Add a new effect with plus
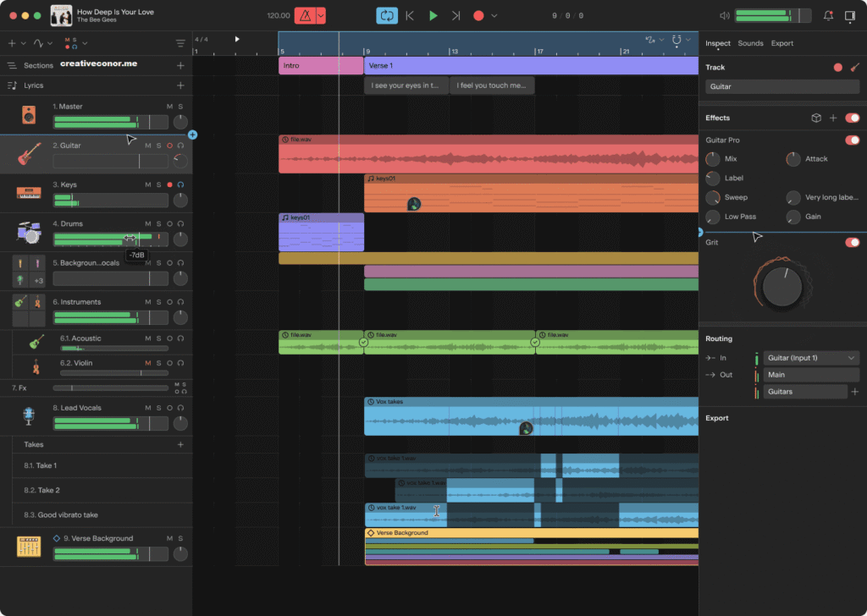Screen dimensions: 867x616 pyautogui.click(x=833, y=118)
